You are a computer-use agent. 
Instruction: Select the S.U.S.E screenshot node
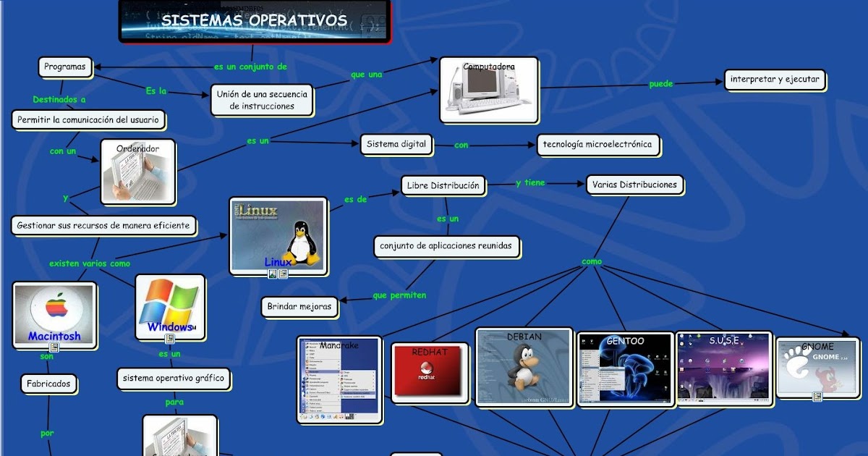pyautogui.click(x=724, y=368)
